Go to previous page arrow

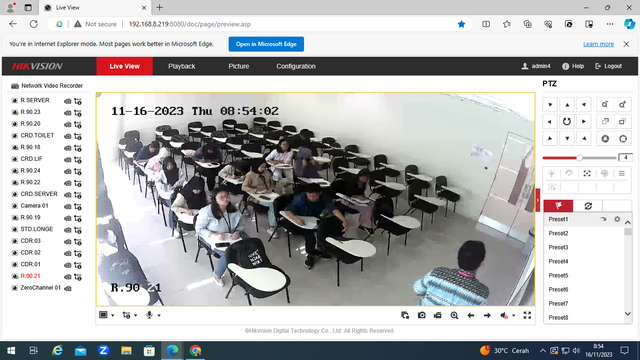471,315
